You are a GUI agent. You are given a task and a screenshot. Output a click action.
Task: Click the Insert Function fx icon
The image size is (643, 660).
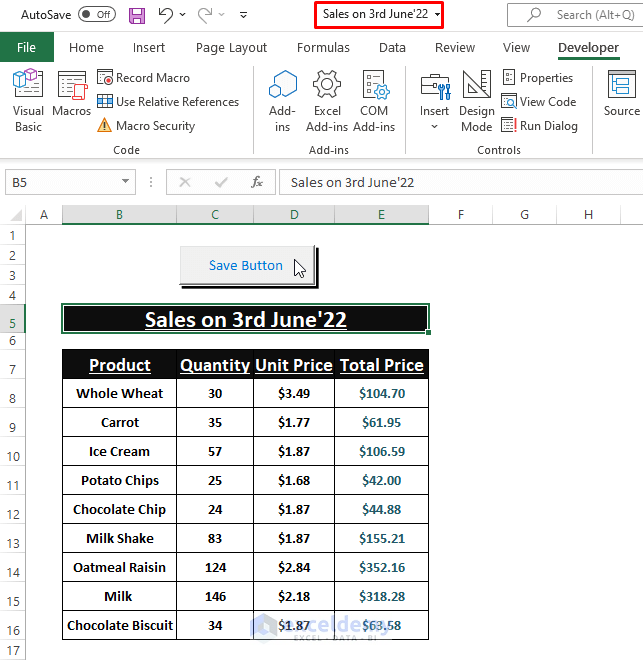point(257,182)
